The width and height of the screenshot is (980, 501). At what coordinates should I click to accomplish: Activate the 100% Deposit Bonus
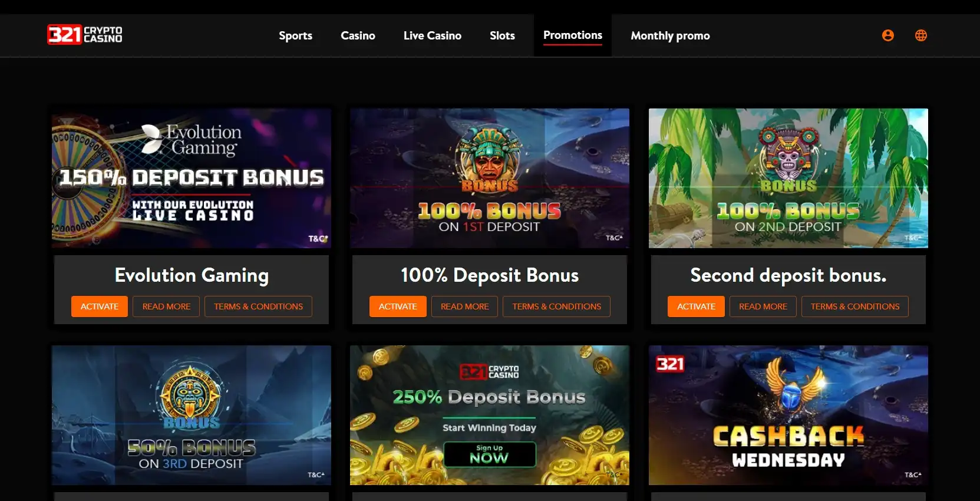[x=398, y=306]
